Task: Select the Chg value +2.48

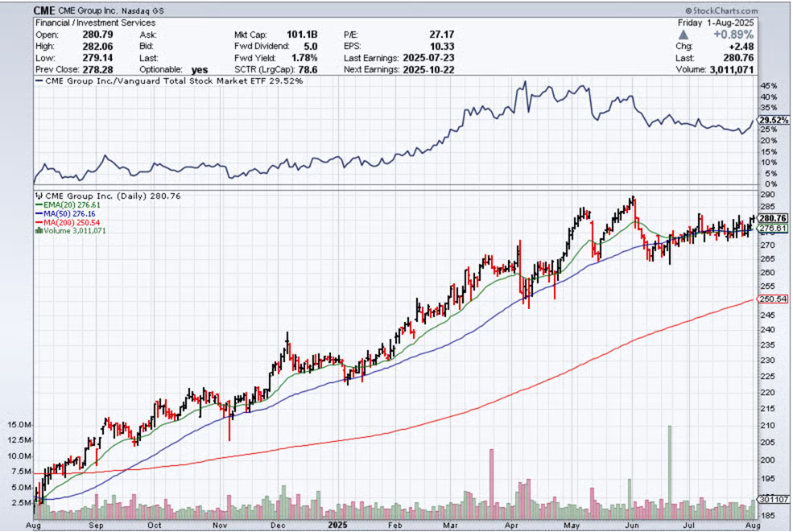Action: 741,47
